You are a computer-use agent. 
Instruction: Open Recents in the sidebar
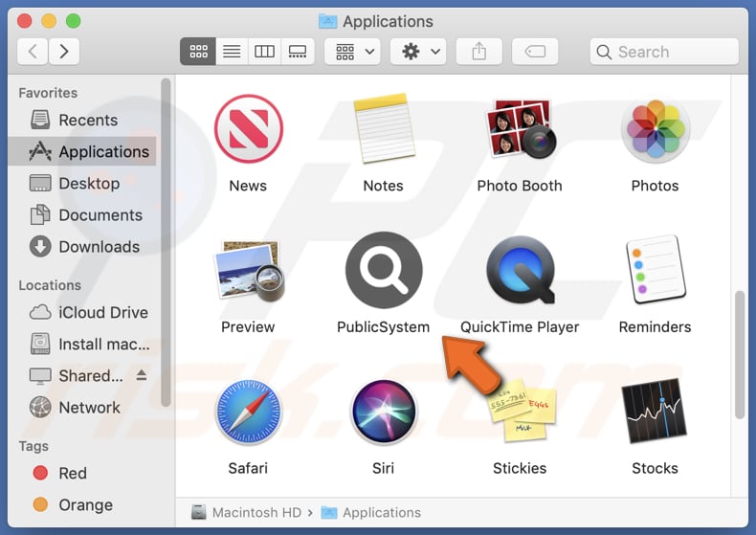[82, 120]
